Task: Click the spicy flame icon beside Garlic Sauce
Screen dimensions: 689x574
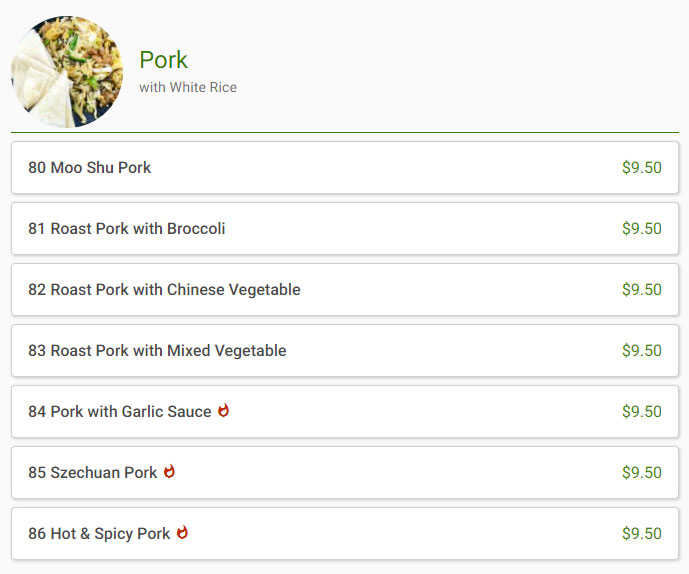Action: tap(224, 411)
